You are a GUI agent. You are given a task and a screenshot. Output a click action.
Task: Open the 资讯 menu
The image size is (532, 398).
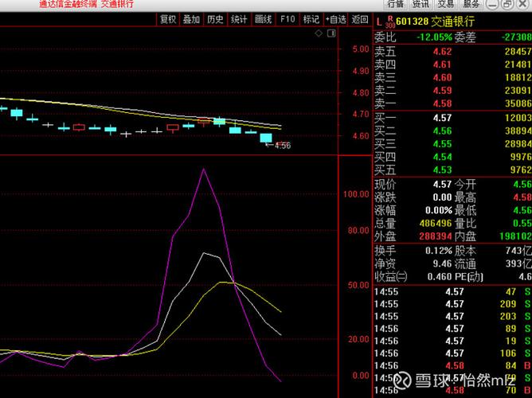(421, 4)
